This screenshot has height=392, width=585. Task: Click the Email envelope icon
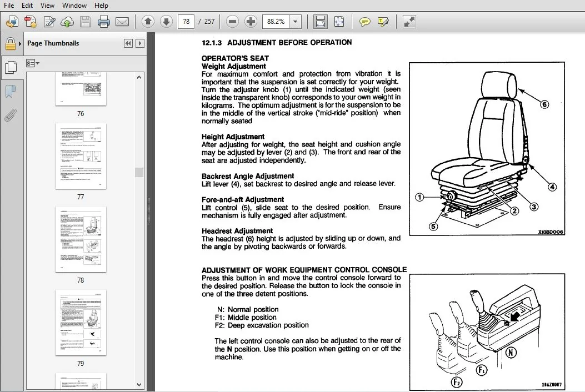[x=122, y=22]
